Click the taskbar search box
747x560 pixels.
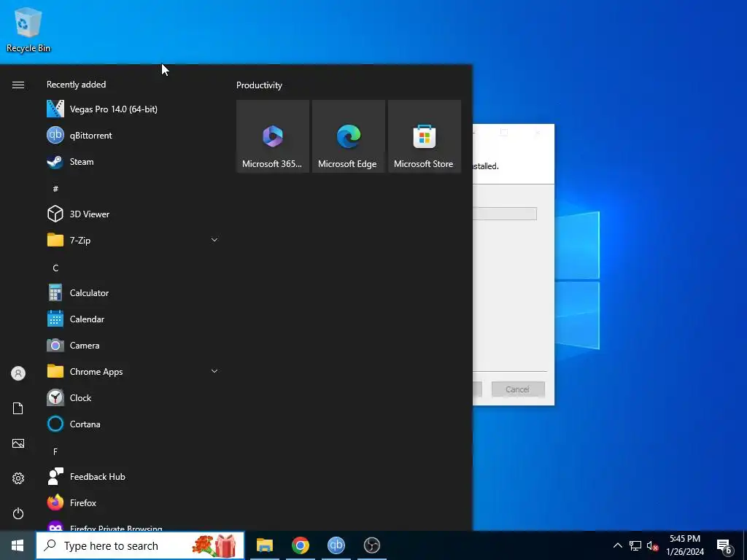click(x=140, y=545)
